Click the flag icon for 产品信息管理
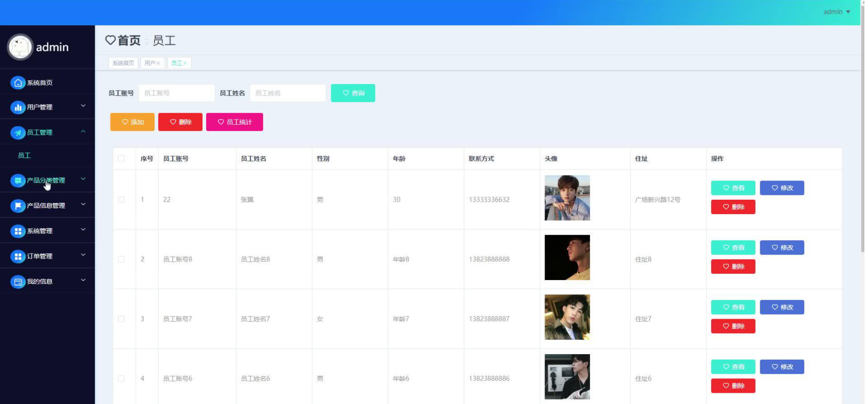Screen dimensions: 868x404 click(x=18, y=206)
